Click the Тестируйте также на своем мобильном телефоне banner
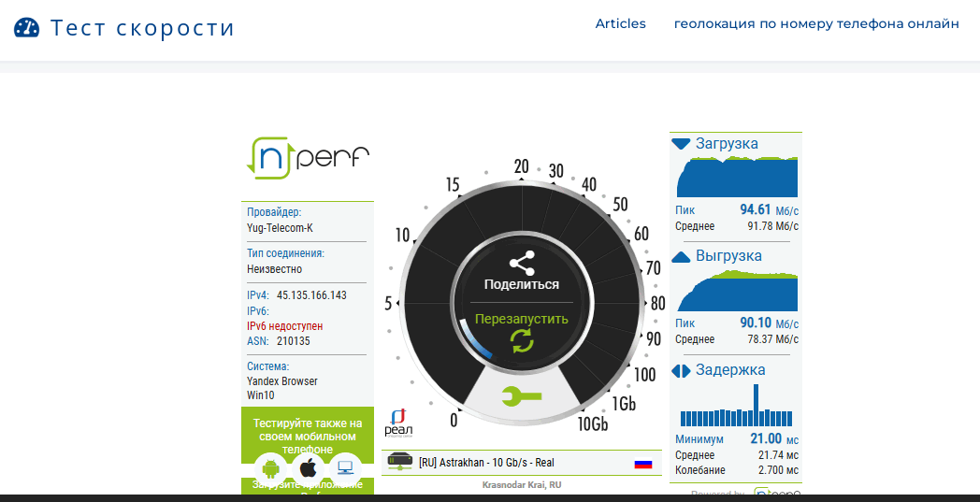980x502 pixels. (x=308, y=437)
